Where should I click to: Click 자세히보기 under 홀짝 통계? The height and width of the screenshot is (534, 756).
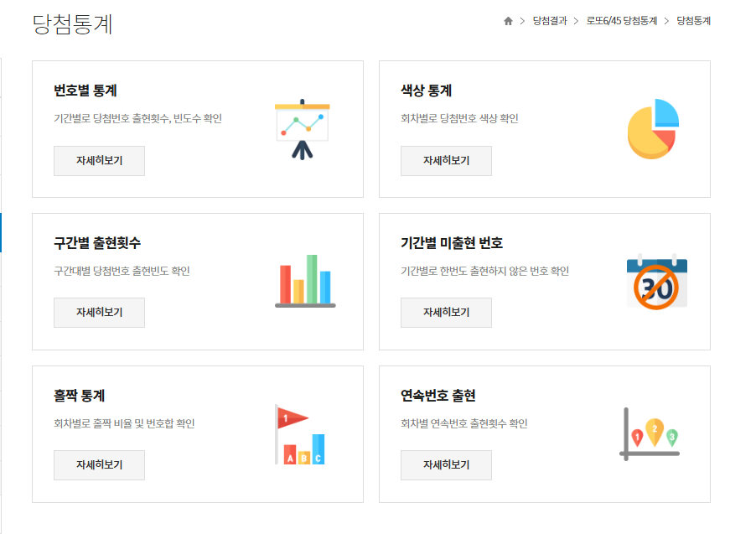coord(100,465)
